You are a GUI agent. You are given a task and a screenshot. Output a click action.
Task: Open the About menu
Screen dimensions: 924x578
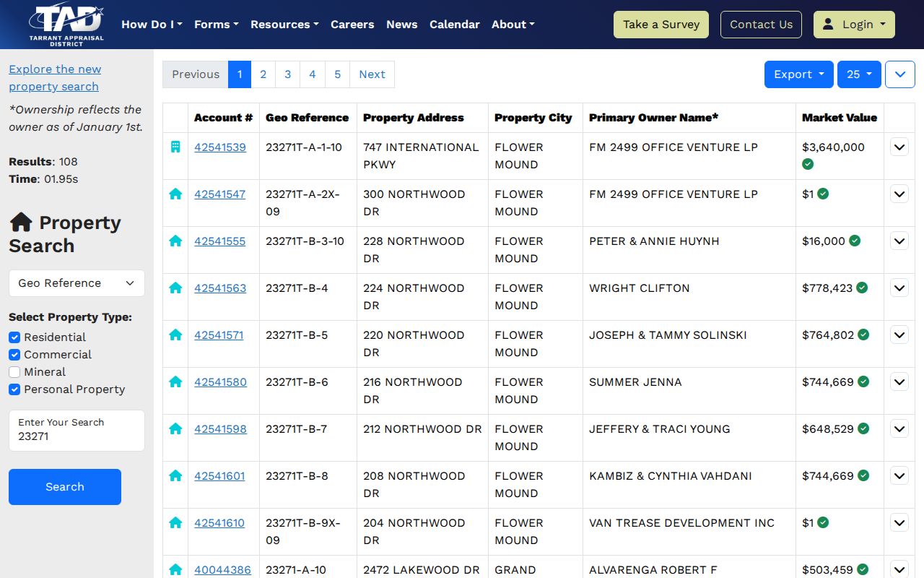click(513, 25)
